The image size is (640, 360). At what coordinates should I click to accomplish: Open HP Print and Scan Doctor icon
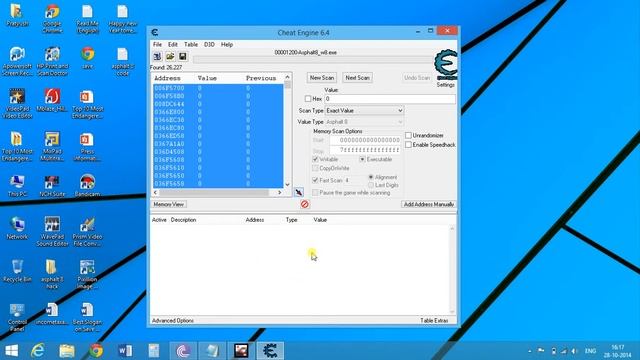click(52, 61)
